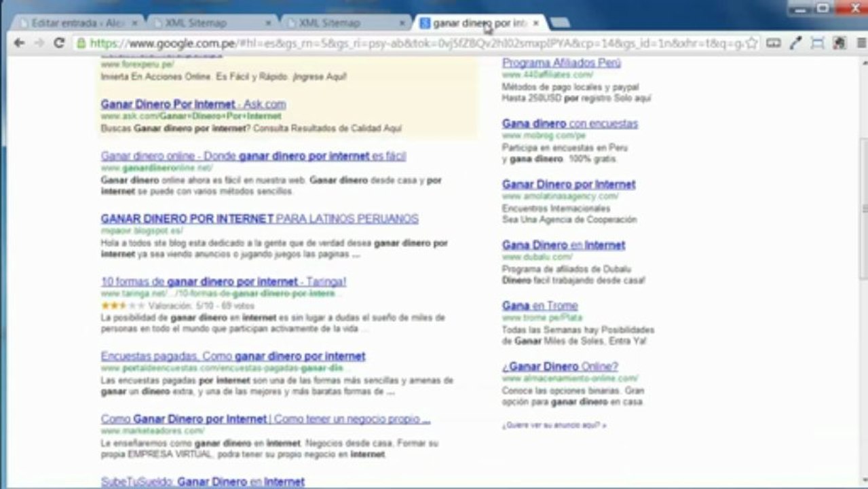Click the www.trome.pe/Plata URL text
Viewport: 868px width, 489px height.
[x=542, y=317]
